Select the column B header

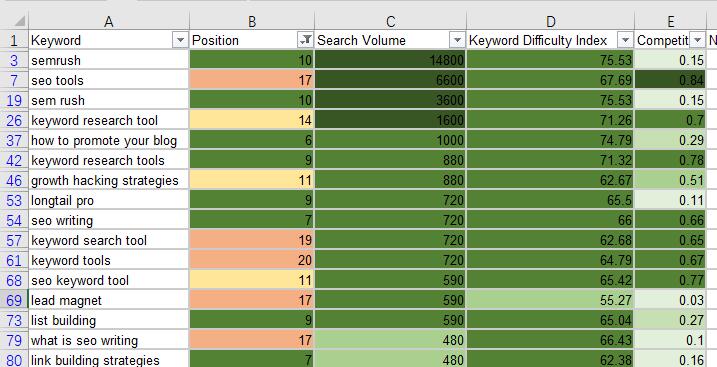(x=251, y=21)
